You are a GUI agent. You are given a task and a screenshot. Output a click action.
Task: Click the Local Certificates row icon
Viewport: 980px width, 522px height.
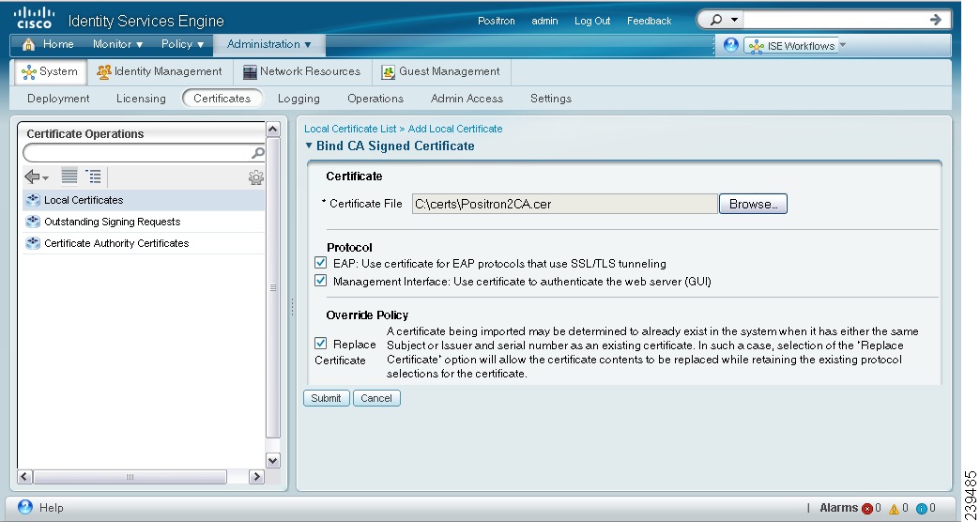click(x=33, y=200)
